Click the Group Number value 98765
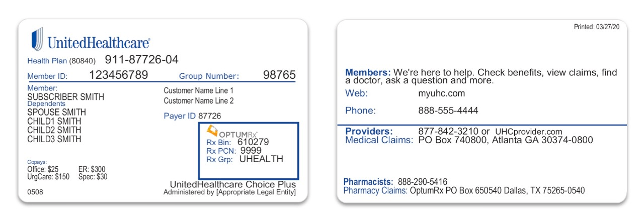This screenshot has height=221, width=644. [x=279, y=75]
